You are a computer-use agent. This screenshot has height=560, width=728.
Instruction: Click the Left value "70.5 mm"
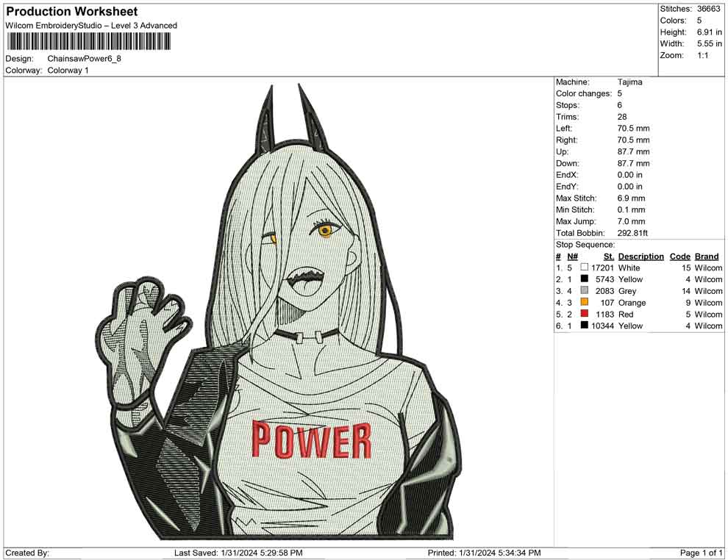(x=633, y=129)
